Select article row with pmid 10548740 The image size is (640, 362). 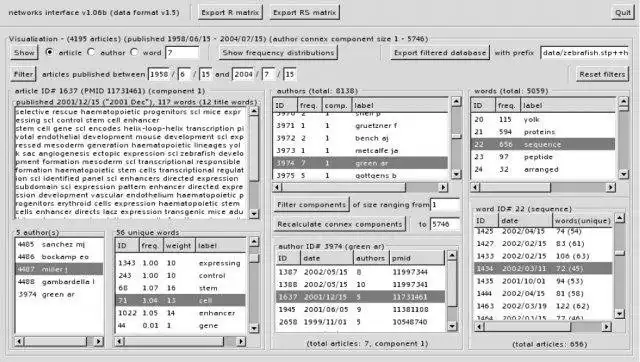point(360,322)
